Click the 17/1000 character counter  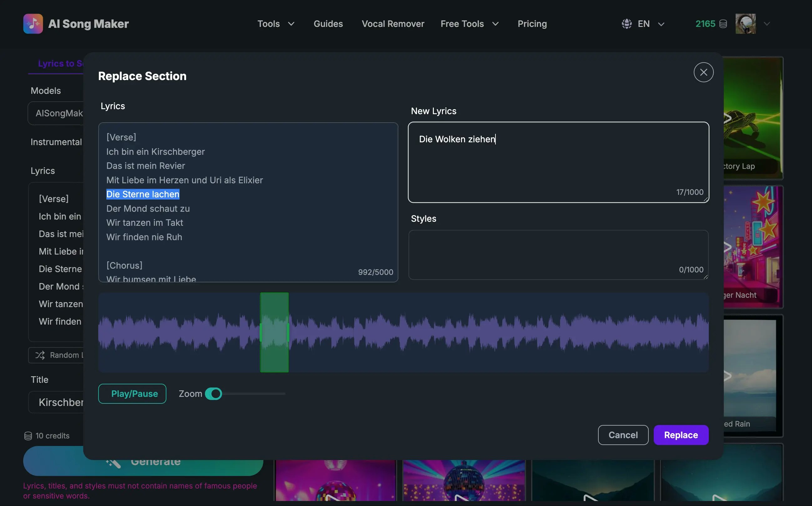[690, 192]
